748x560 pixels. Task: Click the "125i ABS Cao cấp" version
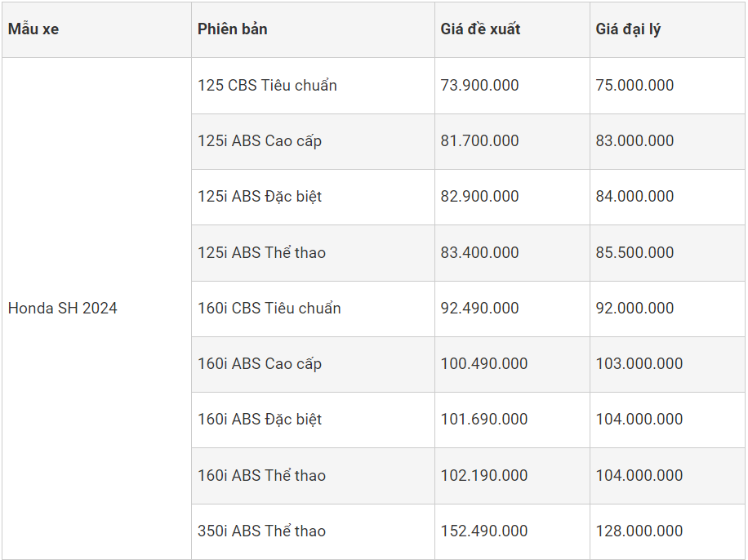point(260,141)
